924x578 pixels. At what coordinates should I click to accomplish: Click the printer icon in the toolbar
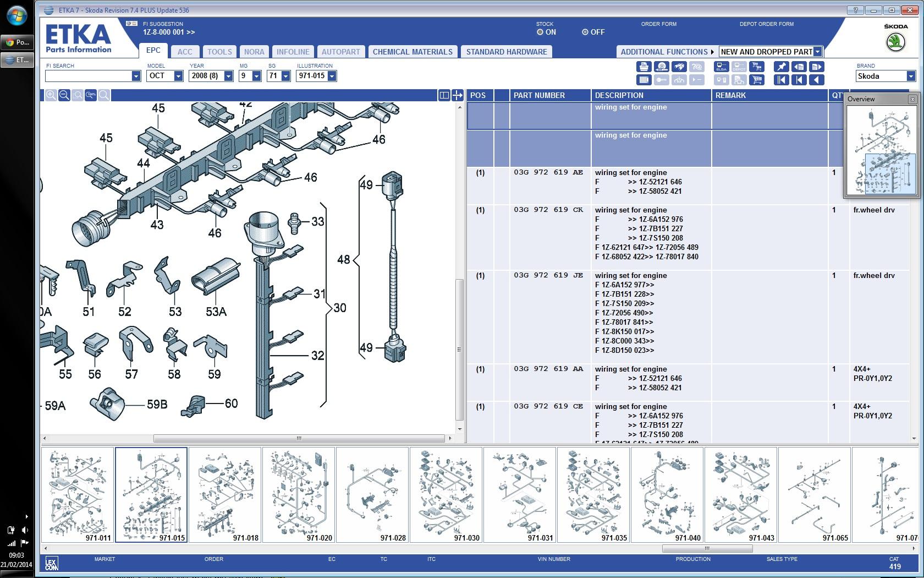coord(644,67)
